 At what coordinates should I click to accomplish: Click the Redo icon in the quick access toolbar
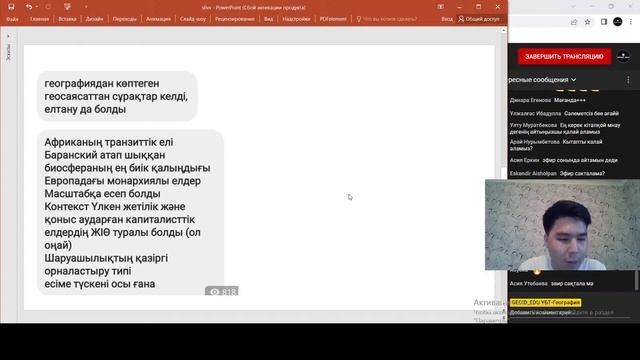coord(48,7)
